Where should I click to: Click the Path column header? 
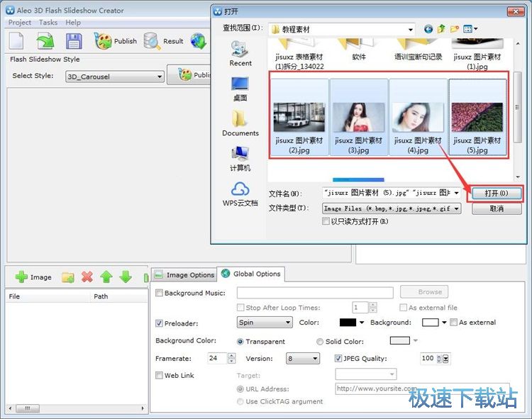tap(118, 296)
